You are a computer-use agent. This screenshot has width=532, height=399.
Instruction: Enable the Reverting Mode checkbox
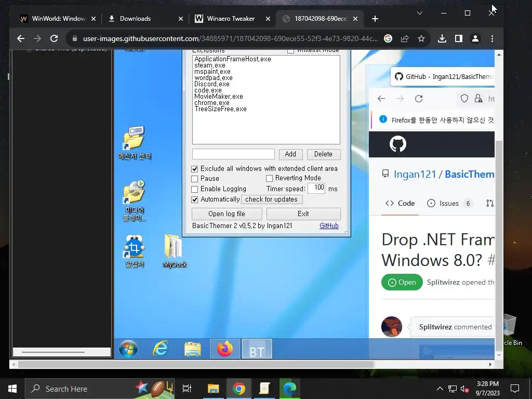[270, 178]
